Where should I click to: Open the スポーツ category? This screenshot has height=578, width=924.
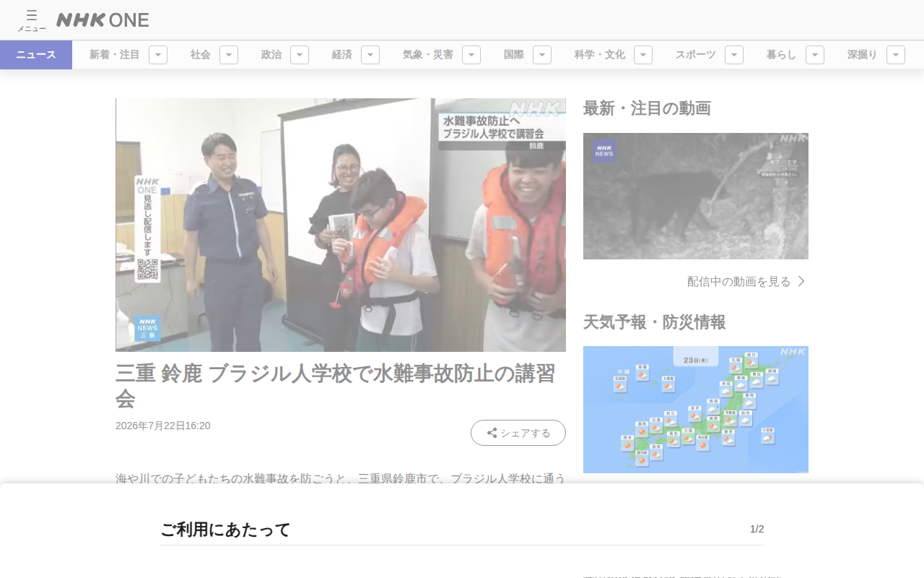(x=696, y=55)
